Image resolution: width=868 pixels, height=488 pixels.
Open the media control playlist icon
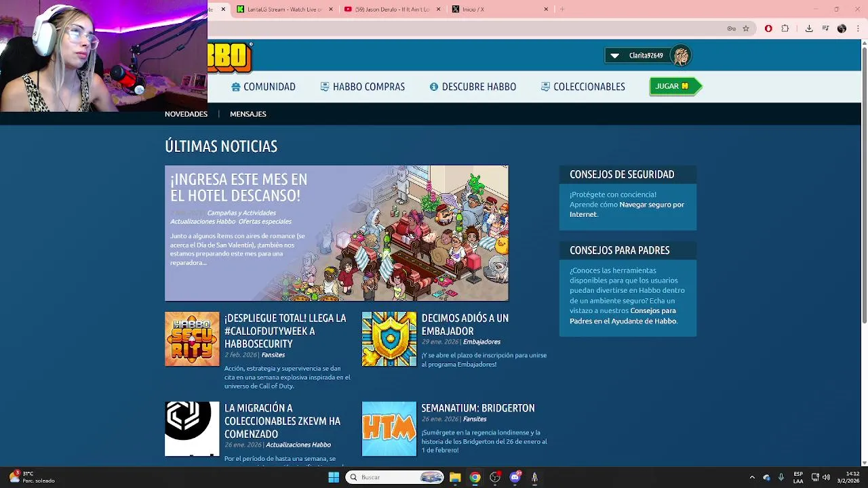point(825,28)
